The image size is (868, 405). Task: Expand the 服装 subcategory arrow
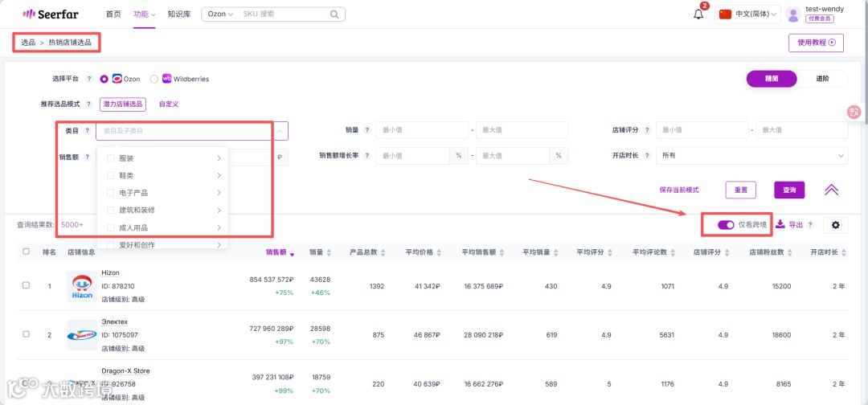(x=219, y=158)
